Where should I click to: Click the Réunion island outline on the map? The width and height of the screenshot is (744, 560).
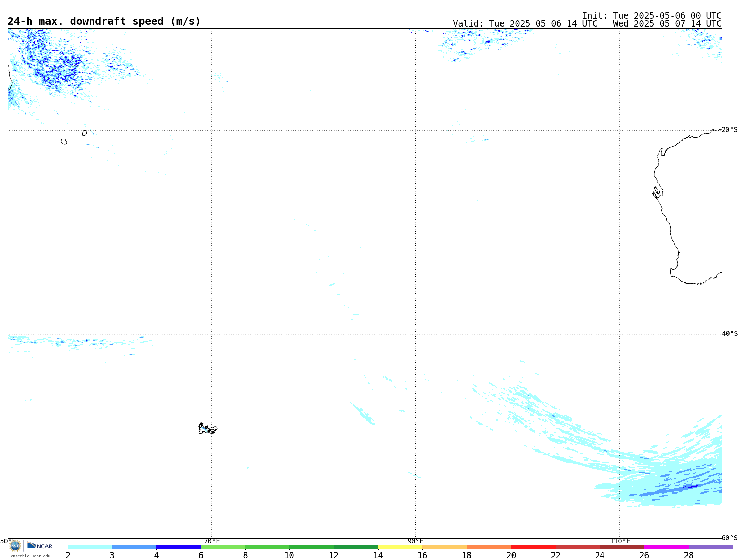64,142
